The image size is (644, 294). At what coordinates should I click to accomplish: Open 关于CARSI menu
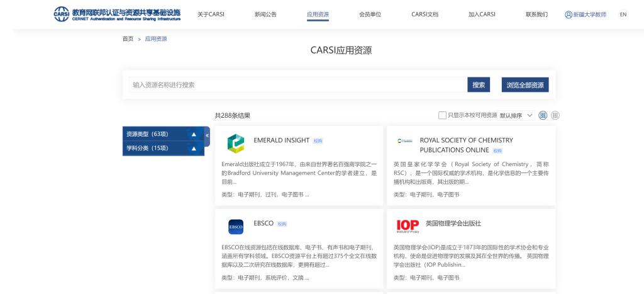pos(211,14)
